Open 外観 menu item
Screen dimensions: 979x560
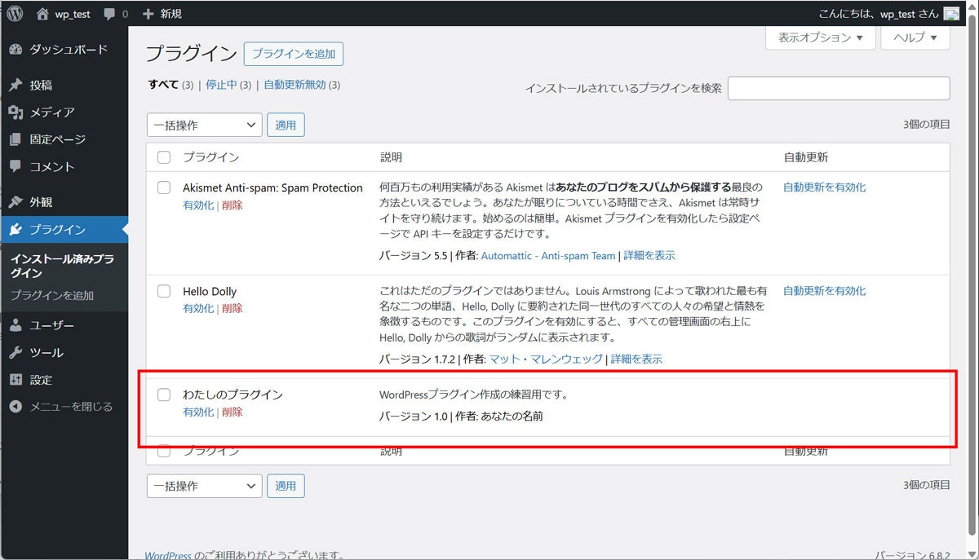[x=64, y=202]
